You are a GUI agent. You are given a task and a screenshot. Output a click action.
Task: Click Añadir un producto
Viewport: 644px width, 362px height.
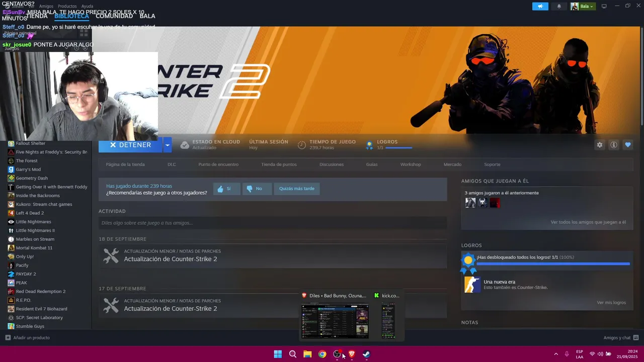pos(28,338)
